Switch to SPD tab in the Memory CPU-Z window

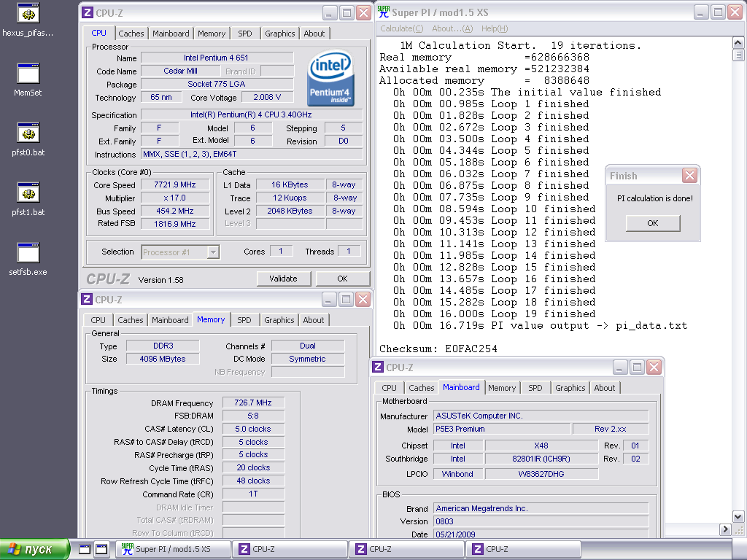point(244,320)
